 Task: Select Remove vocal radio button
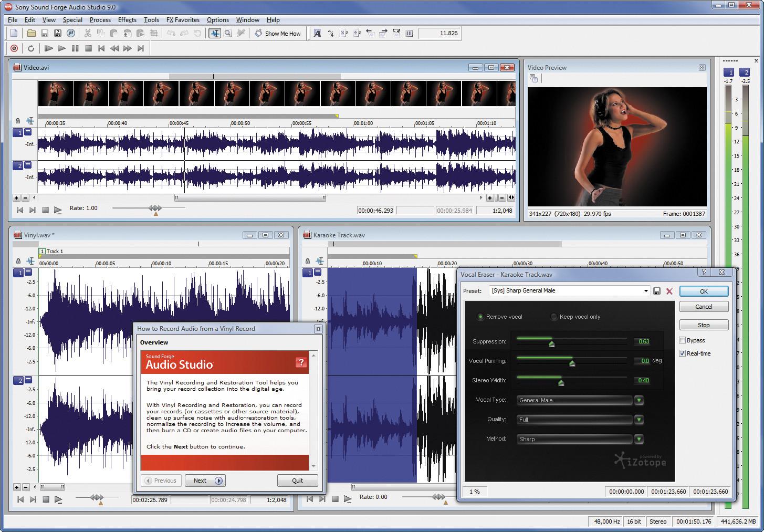(480, 317)
